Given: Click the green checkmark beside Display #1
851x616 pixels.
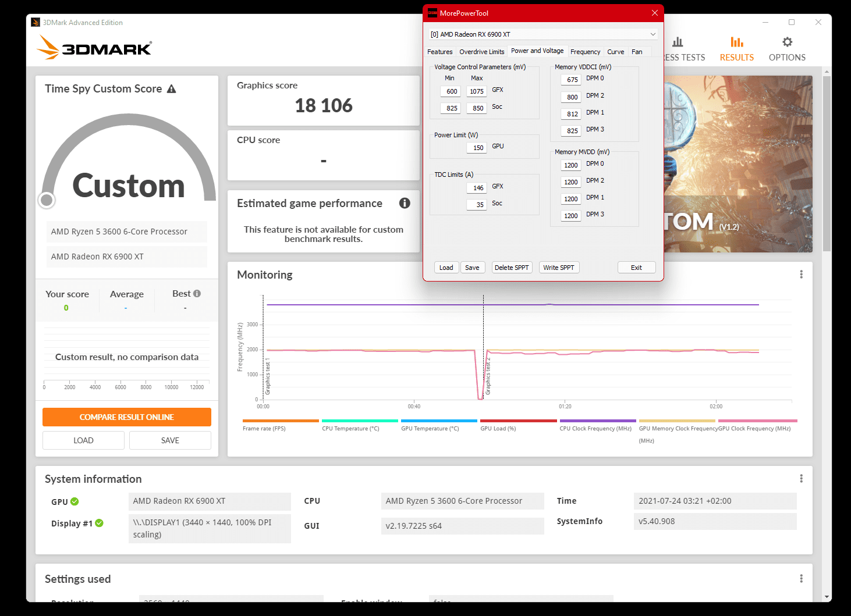Looking at the screenshot, I should (100, 523).
